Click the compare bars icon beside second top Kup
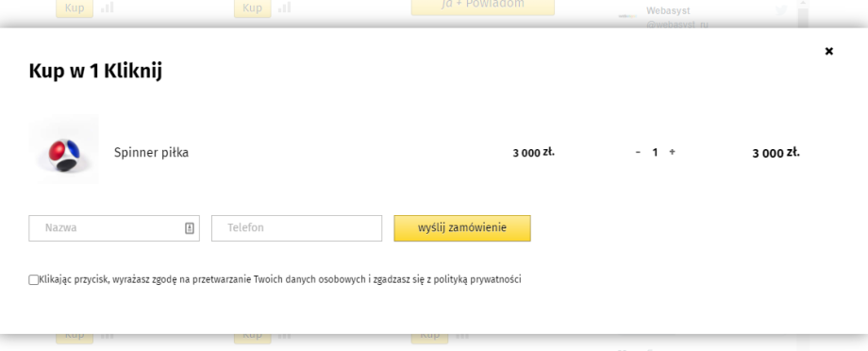The width and height of the screenshot is (868, 351). point(285,8)
